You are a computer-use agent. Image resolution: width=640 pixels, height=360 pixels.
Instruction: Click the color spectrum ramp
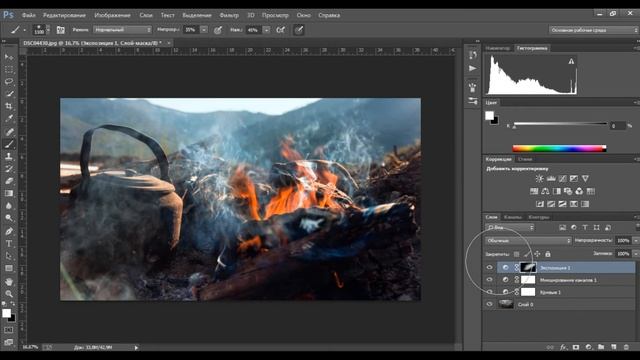(559, 148)
